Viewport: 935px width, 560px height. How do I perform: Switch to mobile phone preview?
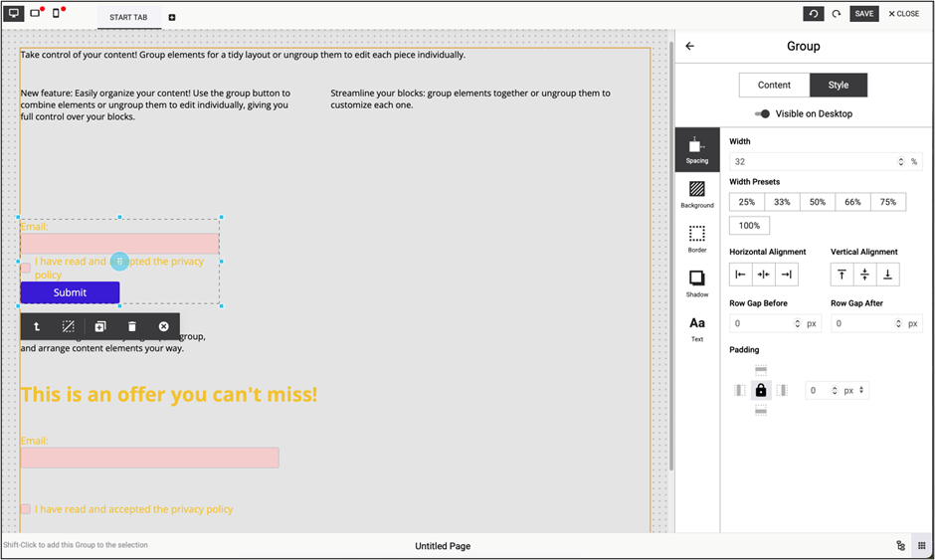[x=57, y=14]
